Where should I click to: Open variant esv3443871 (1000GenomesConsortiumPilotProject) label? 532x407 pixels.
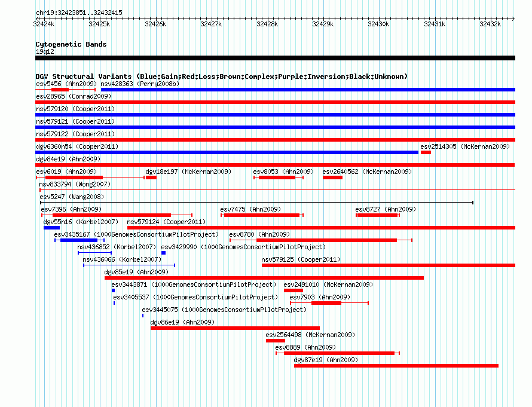point(194,284)
